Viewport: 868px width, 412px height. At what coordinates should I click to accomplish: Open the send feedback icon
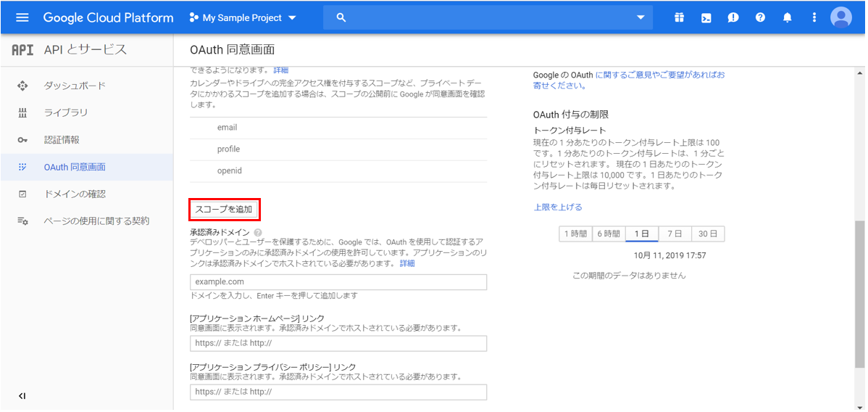click(x=733, y=17)
